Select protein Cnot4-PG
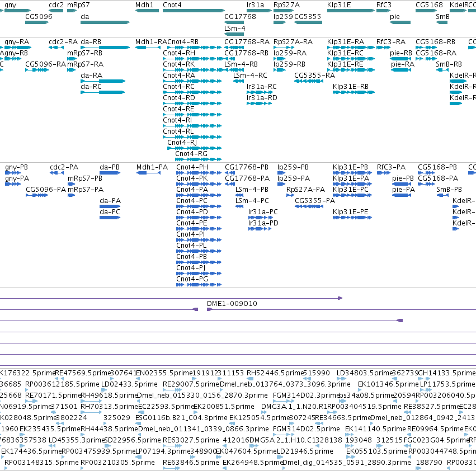The height and width of the screenshot is (471, 476). (192, 279)
